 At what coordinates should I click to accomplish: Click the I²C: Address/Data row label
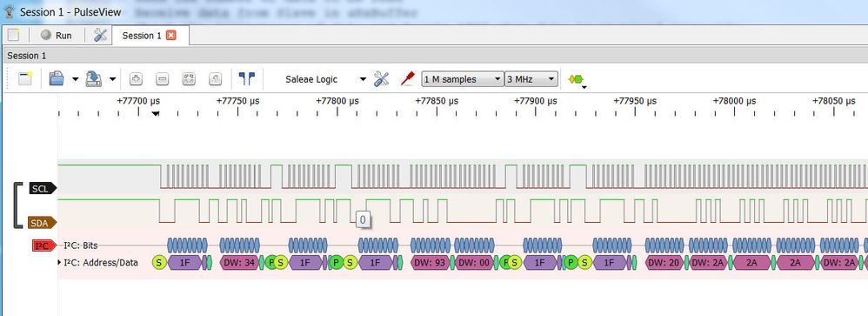click(101, 262)
